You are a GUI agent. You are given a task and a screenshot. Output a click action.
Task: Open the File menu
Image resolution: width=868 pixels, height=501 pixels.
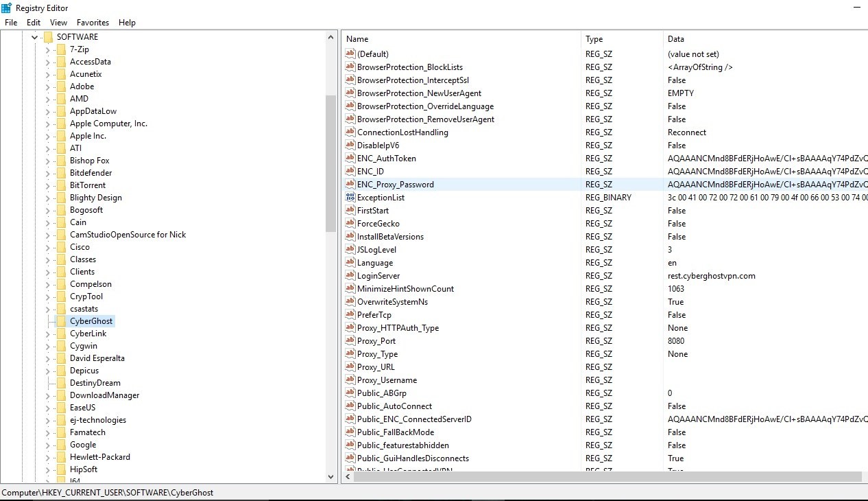11,23
